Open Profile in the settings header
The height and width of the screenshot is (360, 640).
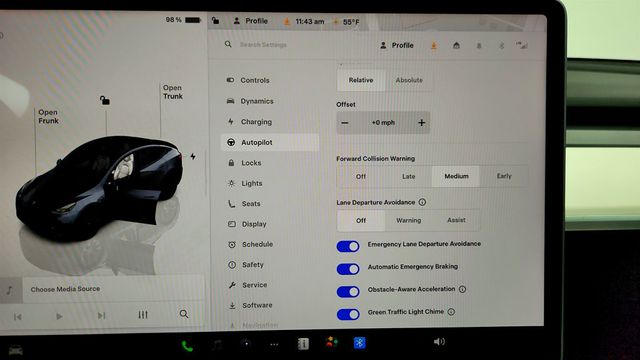(397, 45)
